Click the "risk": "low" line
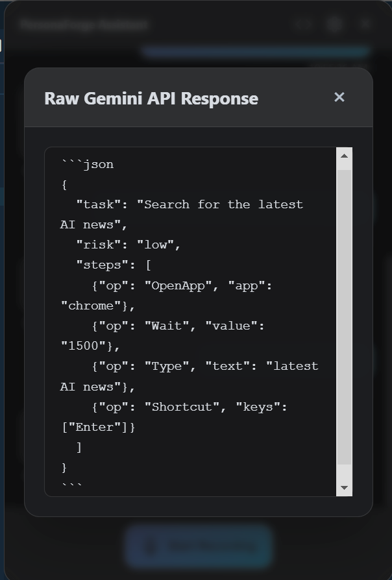 [x=128, y=245]
